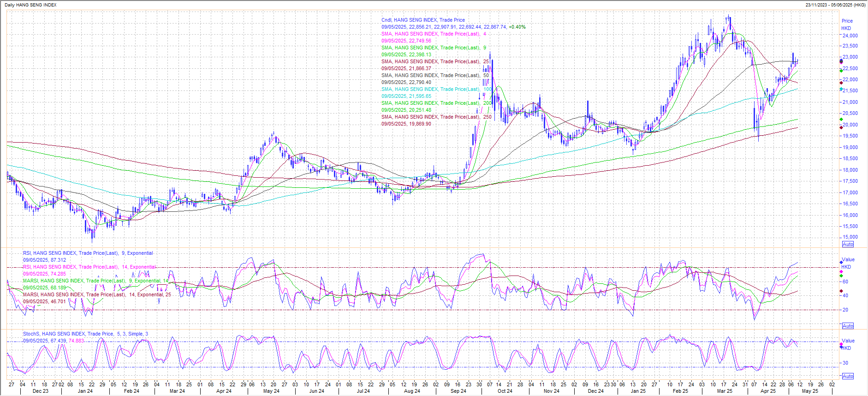This screenshot has width=868, height=396.
Task: Click the SMA 100 legend label
Action: coord(436,89)
